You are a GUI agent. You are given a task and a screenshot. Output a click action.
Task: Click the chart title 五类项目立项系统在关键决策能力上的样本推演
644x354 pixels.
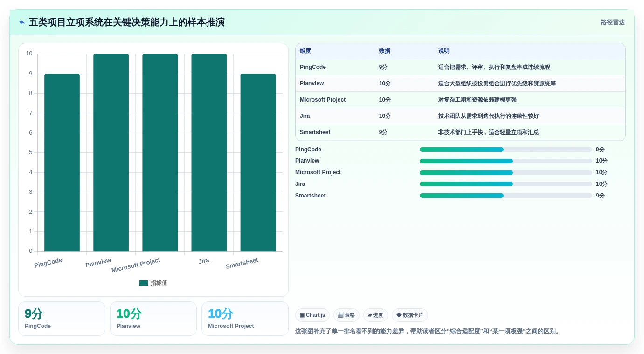click(x=127, y=22)
